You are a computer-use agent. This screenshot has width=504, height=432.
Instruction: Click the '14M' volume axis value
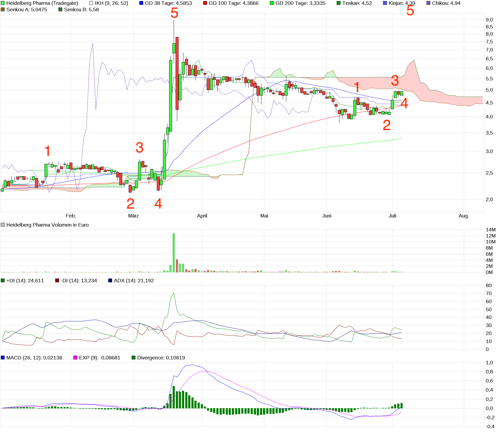pyautogui.click(x=491, y=230)
